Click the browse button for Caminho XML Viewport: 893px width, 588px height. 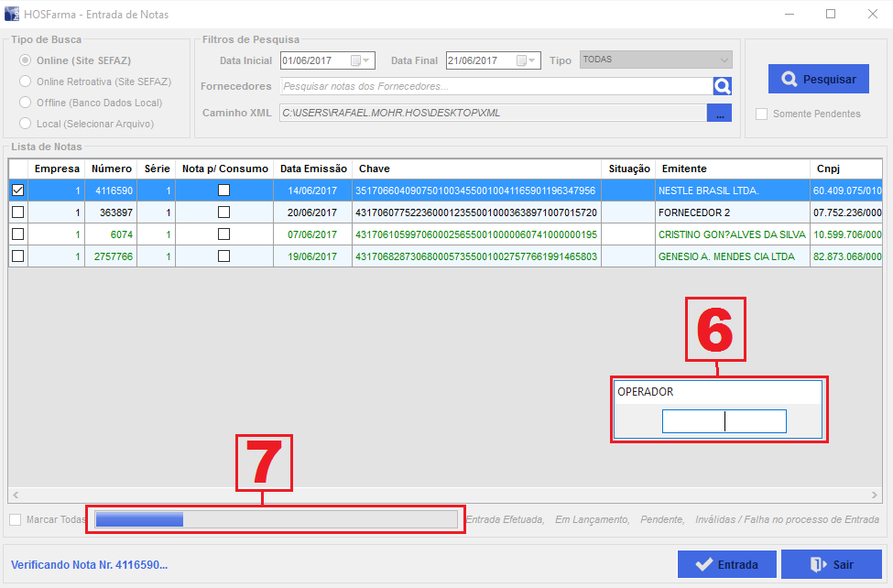[x=719, y=114]
